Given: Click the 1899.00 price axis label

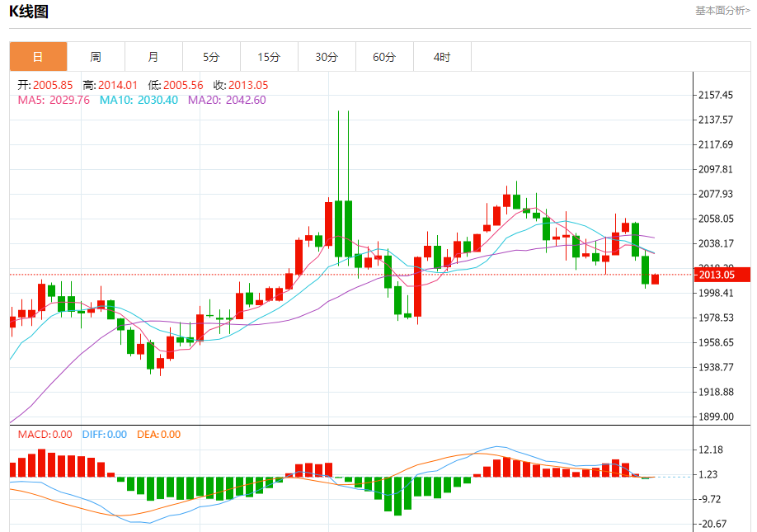Looking at the screenshot, I should point(716,417).
